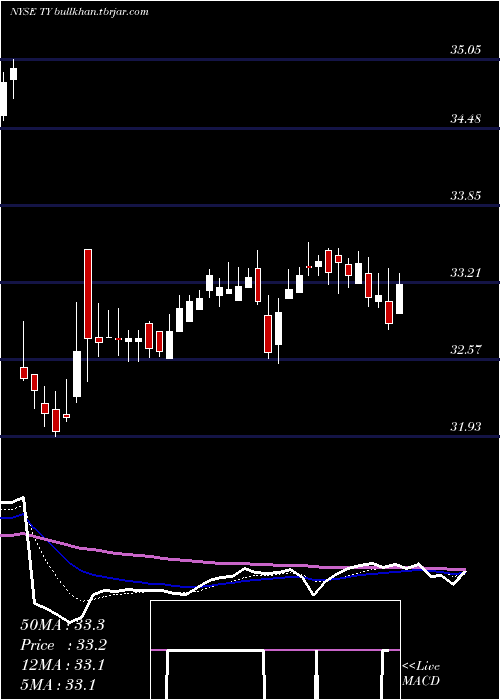This screenshot has width=500, height=700.
Task: Click the Price : 33.2 value
Action: tap(63, 645)
